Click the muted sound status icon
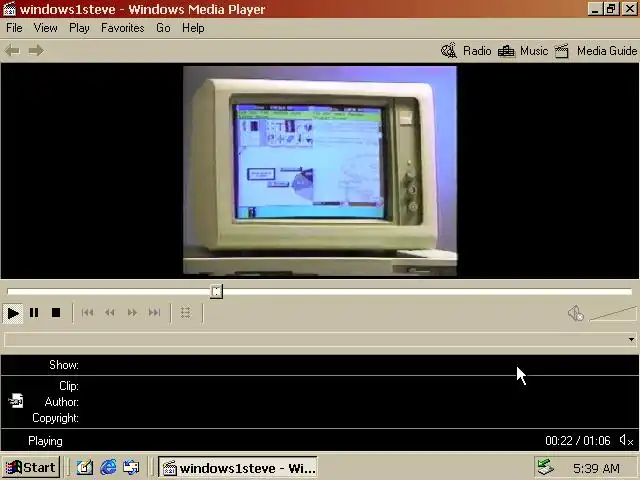640x480 pixels. [x=626, y=440]
